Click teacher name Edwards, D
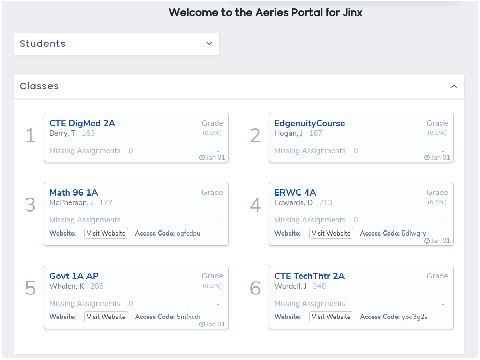480x360 pixels. pyautogui.click(x=294, y=203)
